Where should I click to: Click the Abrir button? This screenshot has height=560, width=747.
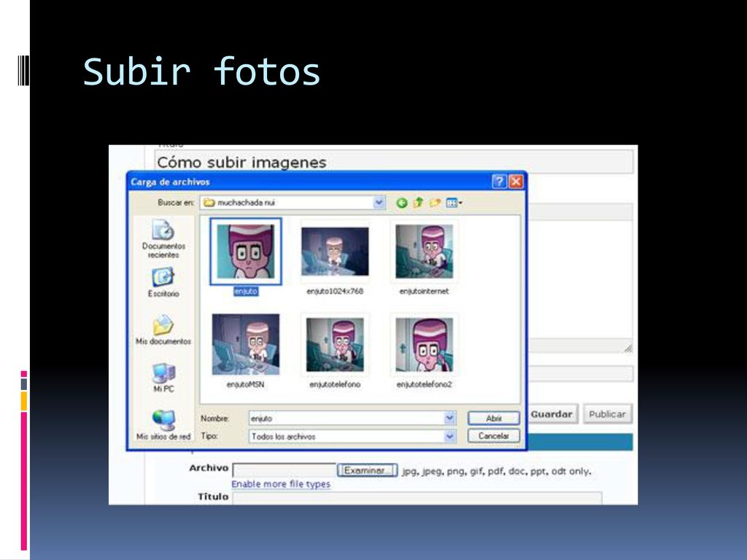pyautogui.click(x=494, y=418)
